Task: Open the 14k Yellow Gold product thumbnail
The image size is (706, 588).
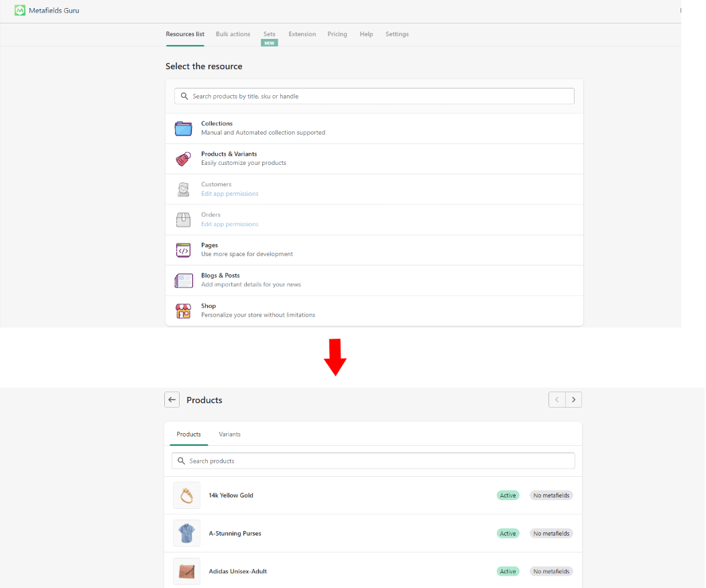Action: (x=186, y=495)
